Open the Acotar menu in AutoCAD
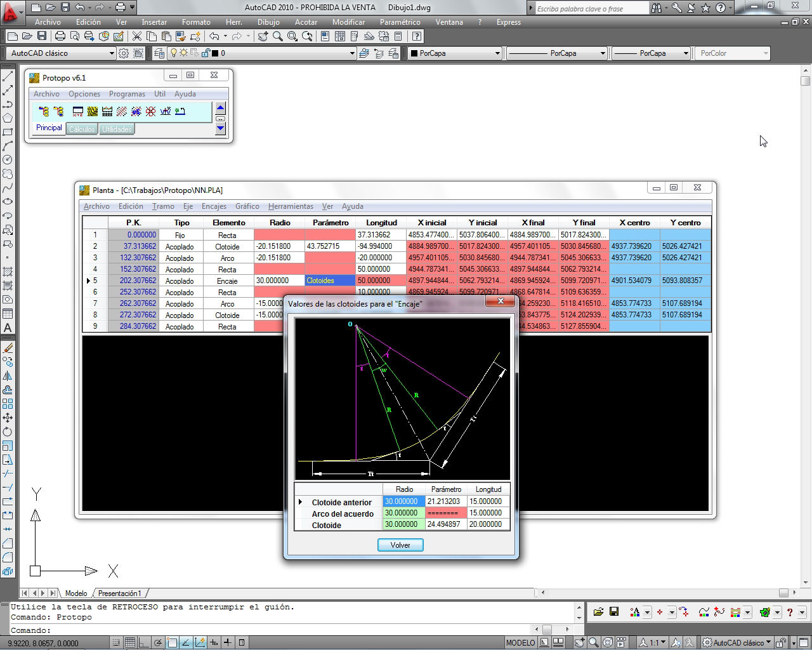The width and height of the screenshot is (812, 650). (x=306, y=22)
